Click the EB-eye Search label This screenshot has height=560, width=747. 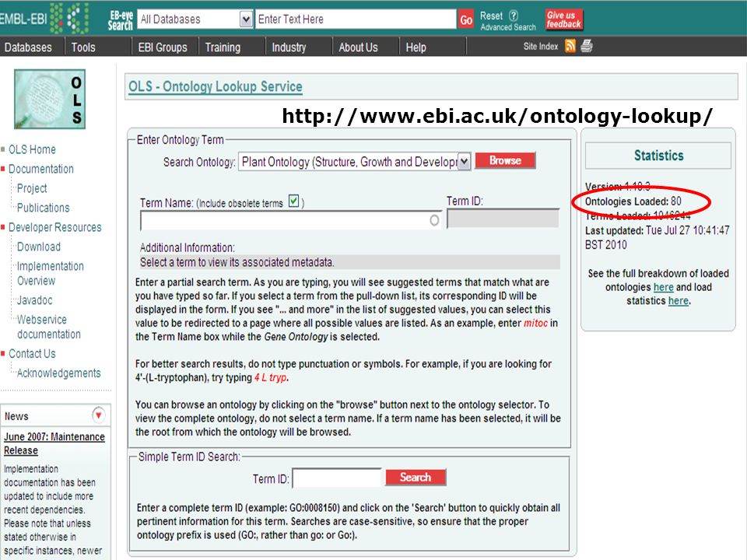click(120, 20)
